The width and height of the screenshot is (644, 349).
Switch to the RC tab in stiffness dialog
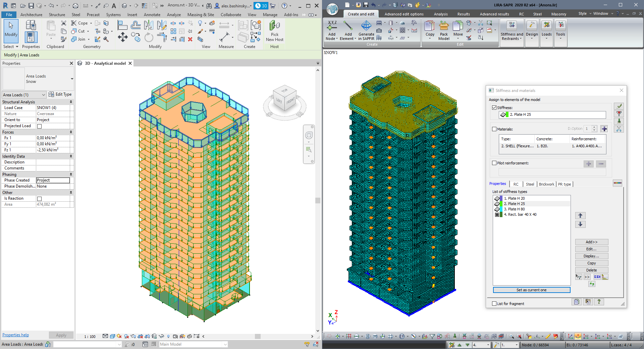(516, 184)
